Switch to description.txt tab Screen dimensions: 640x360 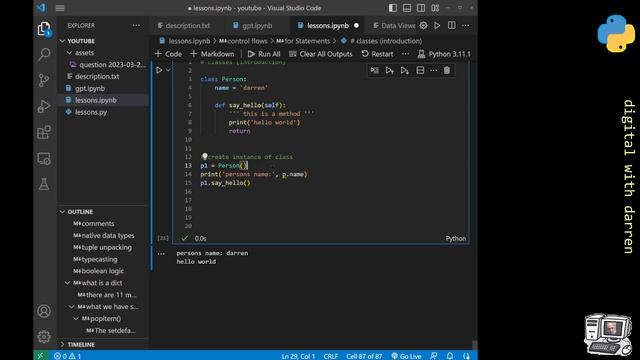point(184,25)
